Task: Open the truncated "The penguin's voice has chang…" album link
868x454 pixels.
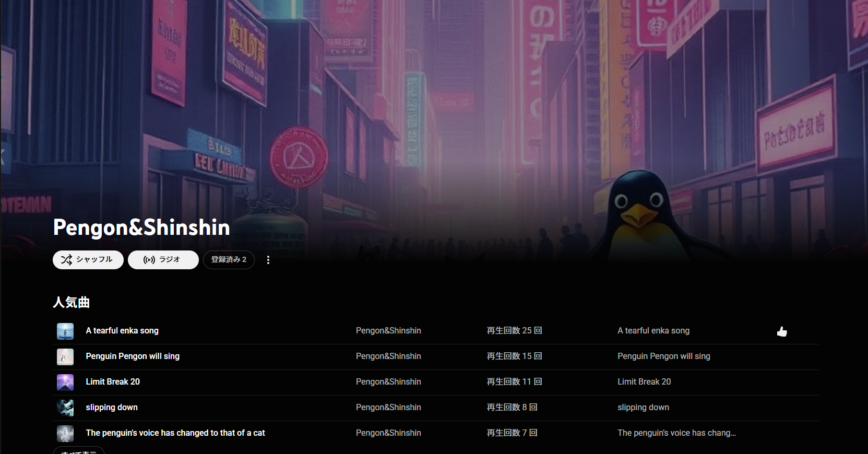Action: [x=676, y=433]
